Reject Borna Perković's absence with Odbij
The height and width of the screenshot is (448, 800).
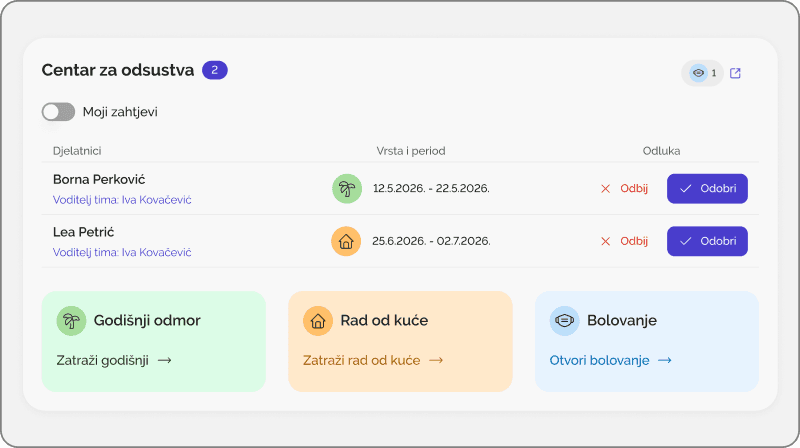tap(624, 188)
